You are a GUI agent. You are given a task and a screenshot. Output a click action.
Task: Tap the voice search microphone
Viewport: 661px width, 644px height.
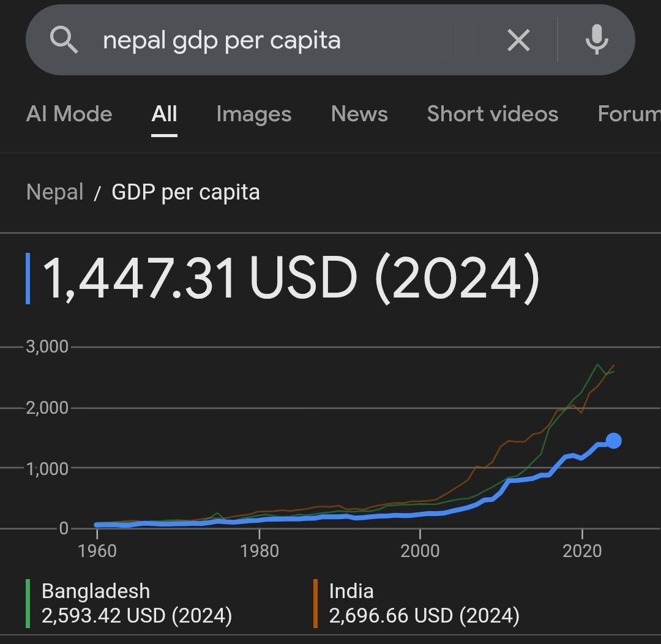(x=596, y=40)
